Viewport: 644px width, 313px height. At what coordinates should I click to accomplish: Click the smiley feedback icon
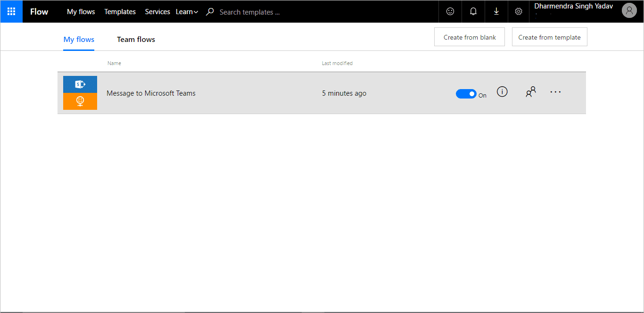point(450,11)
